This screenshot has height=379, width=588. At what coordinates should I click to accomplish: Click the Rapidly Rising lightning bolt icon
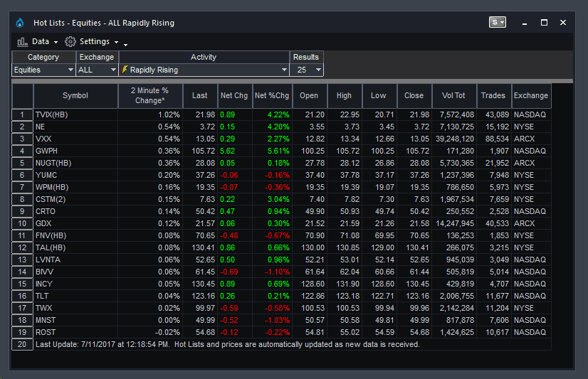click(x=125, y=70)
